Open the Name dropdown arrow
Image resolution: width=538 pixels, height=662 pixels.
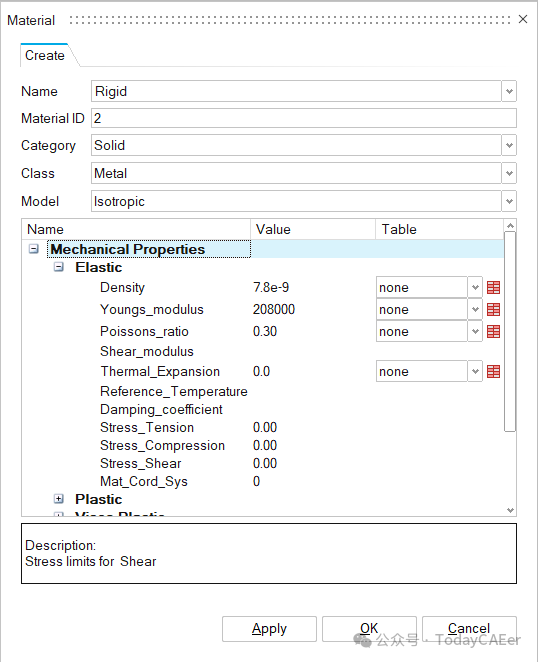509,91
